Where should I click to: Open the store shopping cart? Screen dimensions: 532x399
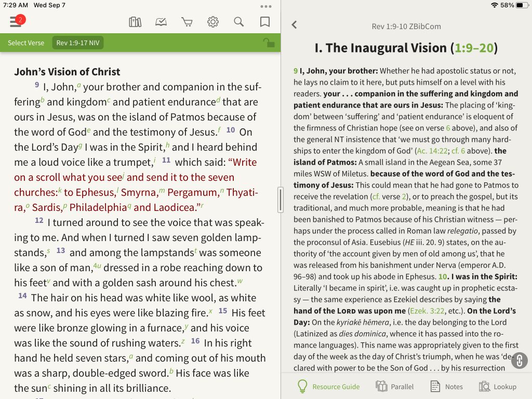[x=187, y=22]
